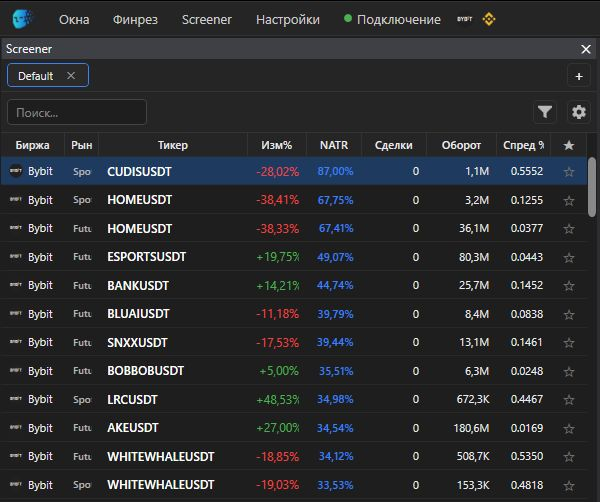The height and width of the screenshot is (502, 600).
Task: Click the Подключение connection status button
Action: coord(392,20)
